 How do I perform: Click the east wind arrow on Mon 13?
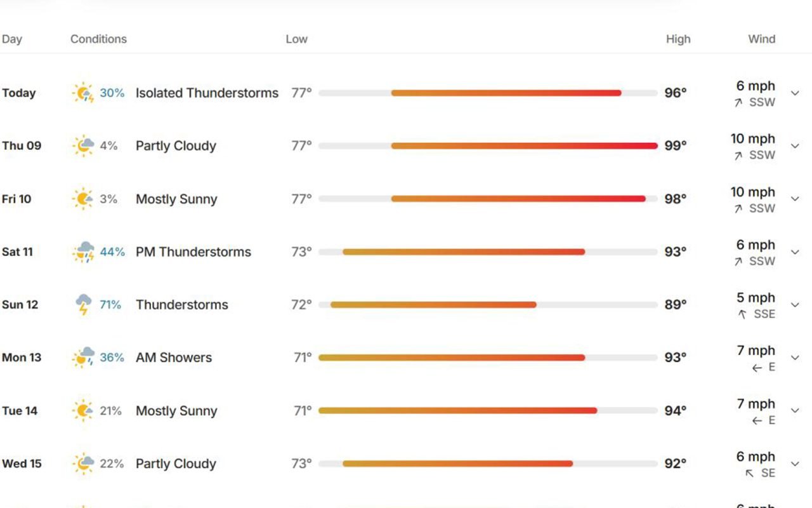(x=757, y=368)
